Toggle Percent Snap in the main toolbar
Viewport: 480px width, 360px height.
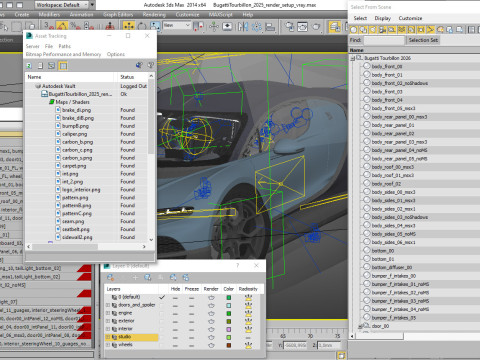75,26
